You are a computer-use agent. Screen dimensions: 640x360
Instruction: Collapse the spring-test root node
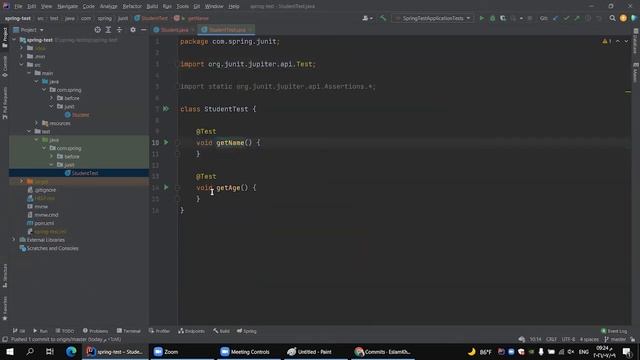pos(14,40)
